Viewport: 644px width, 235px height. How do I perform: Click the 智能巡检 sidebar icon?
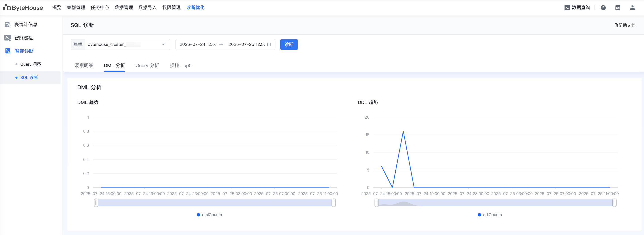[x=8, y=38]
